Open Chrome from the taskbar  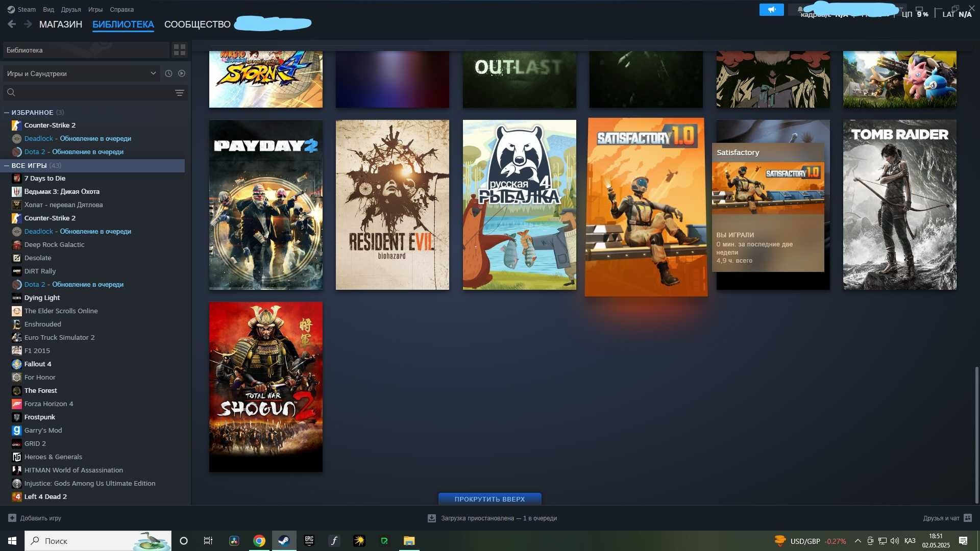point(259,541)
